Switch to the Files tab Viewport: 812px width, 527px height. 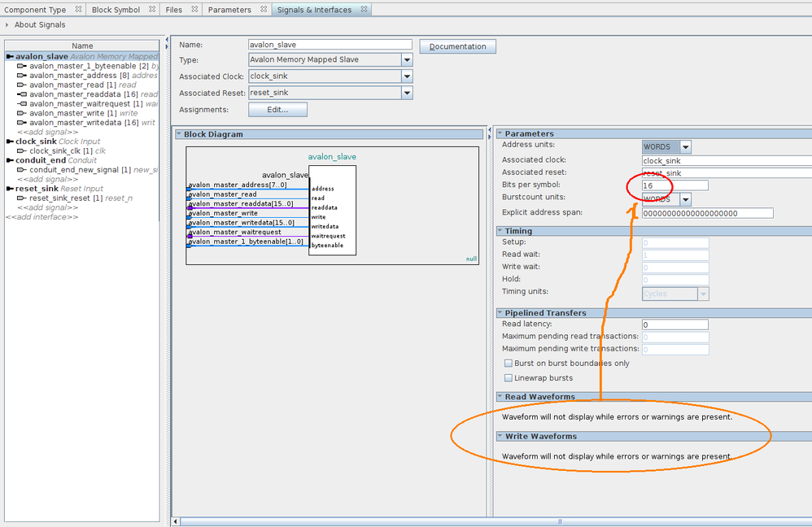173,10
